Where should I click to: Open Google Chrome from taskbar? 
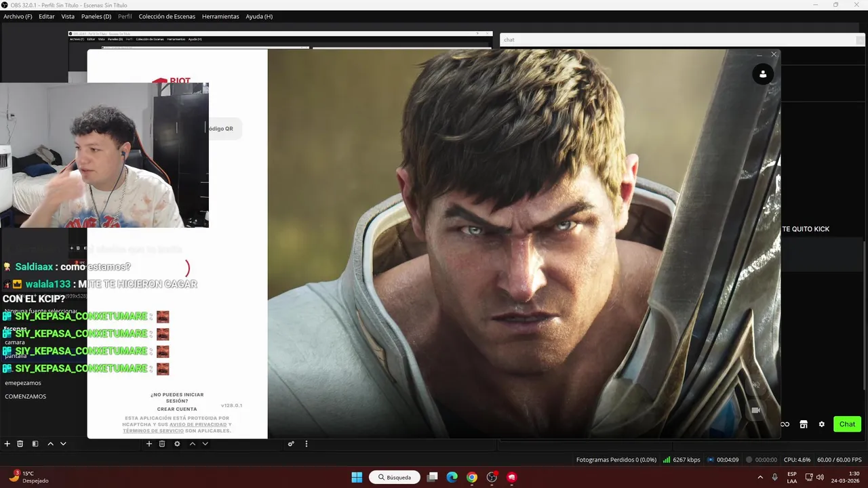472,477
